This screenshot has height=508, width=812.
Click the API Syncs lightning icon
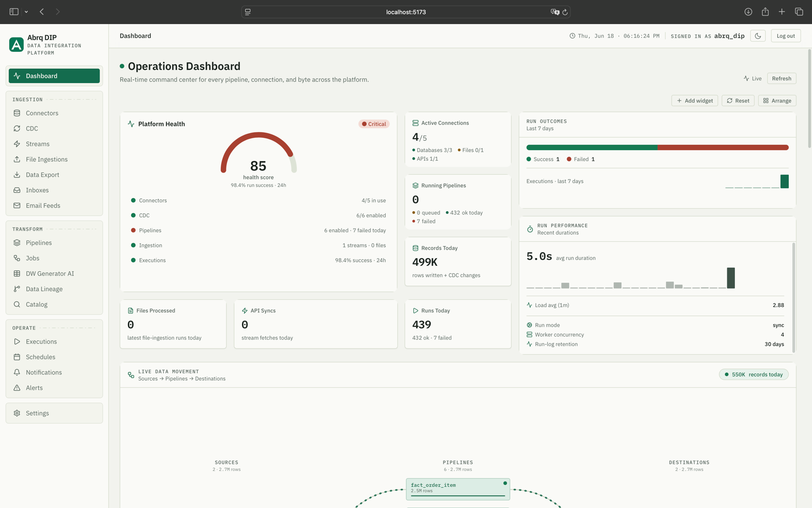(245, 310)
